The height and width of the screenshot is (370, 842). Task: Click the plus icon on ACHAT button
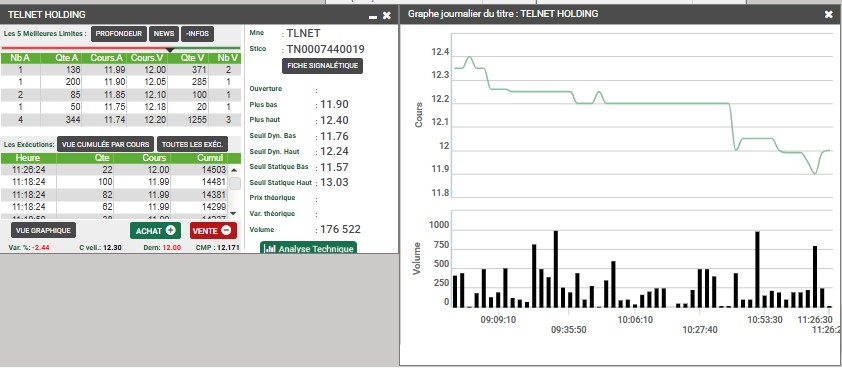tap(171, 230)
